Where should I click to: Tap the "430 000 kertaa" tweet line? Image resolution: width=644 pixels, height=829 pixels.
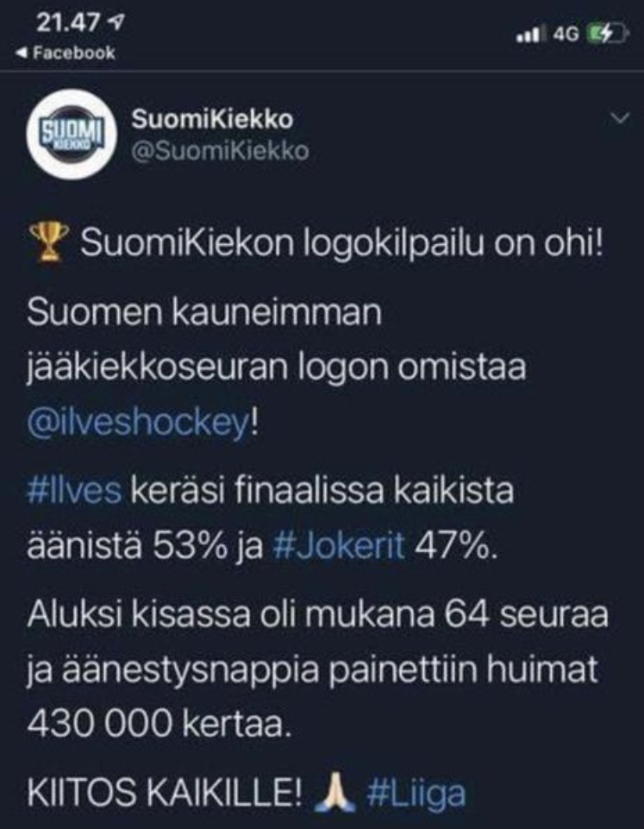(x=159, y=723)
